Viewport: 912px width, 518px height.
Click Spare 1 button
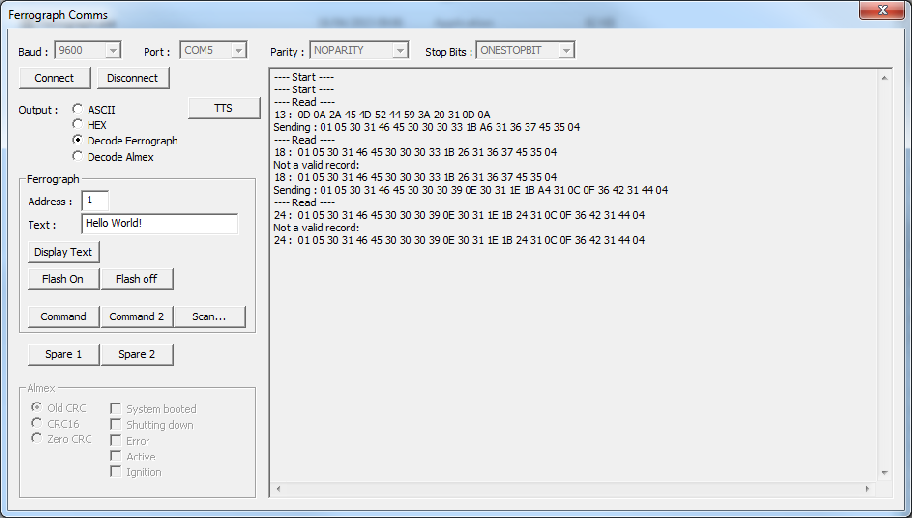[x=63, y=355]
